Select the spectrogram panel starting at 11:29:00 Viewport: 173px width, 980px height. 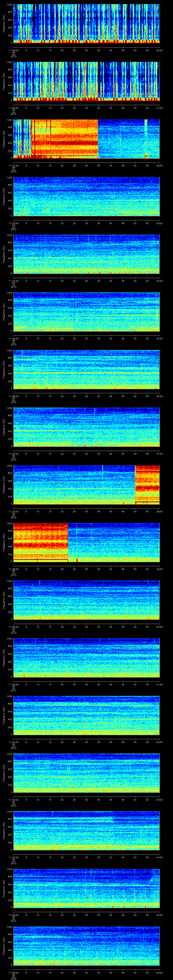coord(86,24)
